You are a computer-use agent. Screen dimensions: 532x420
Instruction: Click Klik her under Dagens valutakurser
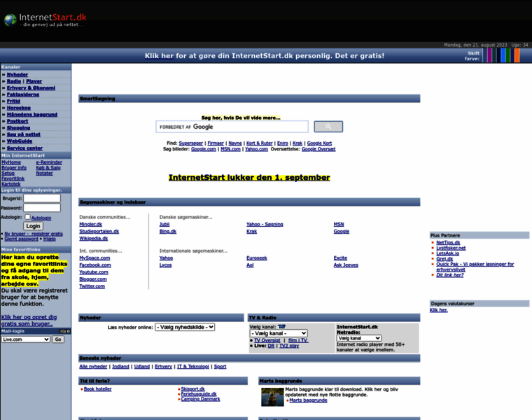438,310
